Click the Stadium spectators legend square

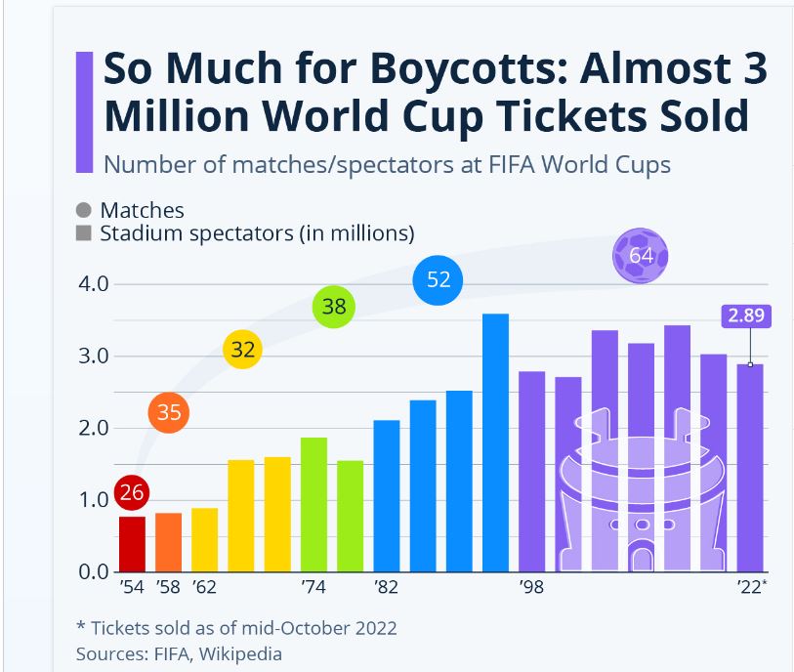coord(84,233)
